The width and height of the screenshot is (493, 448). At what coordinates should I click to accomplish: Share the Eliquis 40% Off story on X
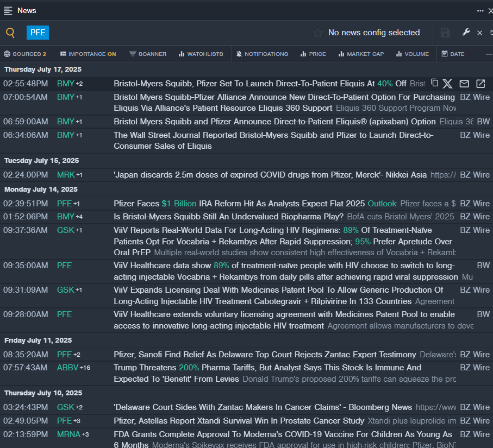448,84
